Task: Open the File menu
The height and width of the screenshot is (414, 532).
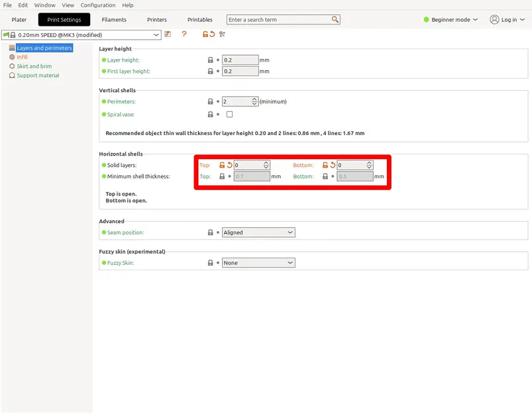Action: [7, 5]
